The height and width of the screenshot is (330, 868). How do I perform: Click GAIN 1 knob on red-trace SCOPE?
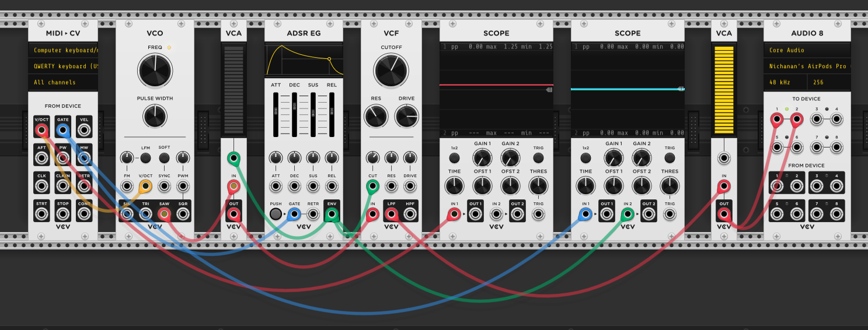click(x=482, y=157)
